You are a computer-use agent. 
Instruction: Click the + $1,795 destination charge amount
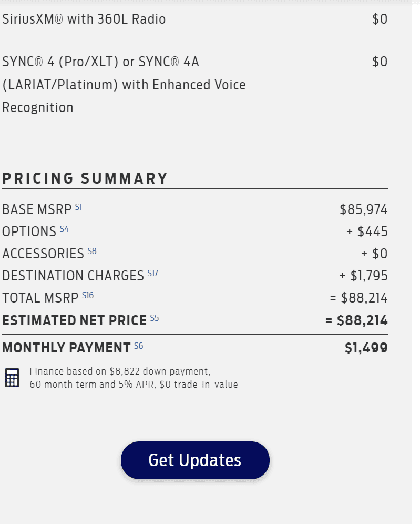[364, 276]
